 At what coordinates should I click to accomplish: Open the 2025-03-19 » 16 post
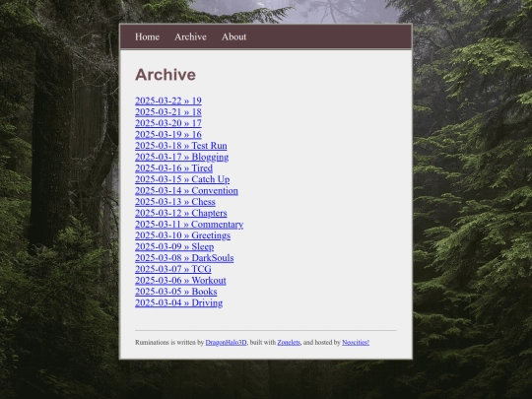pos(168,134)
